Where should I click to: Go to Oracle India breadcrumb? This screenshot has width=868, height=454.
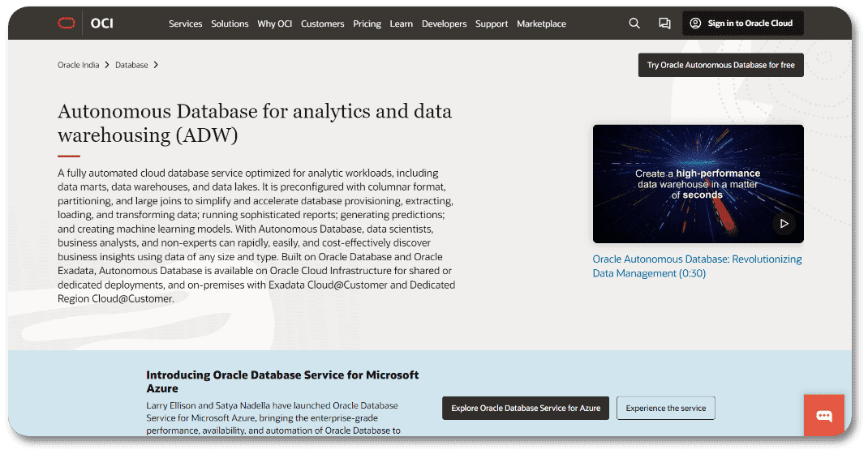[79, 65]
